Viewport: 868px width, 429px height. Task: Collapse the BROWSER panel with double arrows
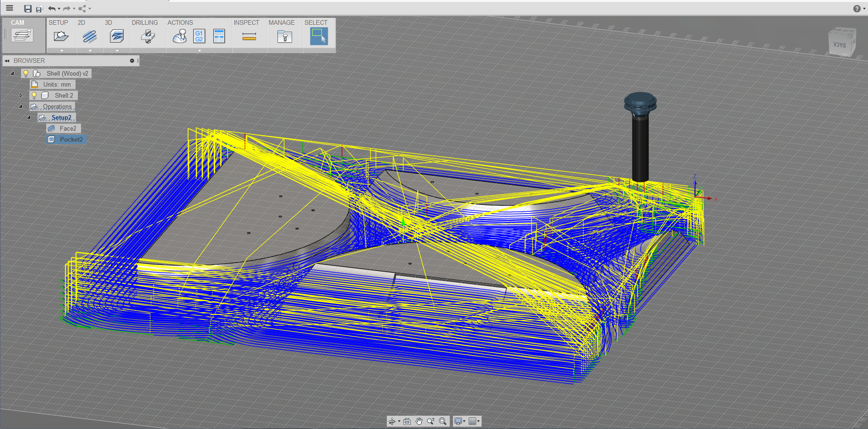pyautogui.click(x=7, y=60)
